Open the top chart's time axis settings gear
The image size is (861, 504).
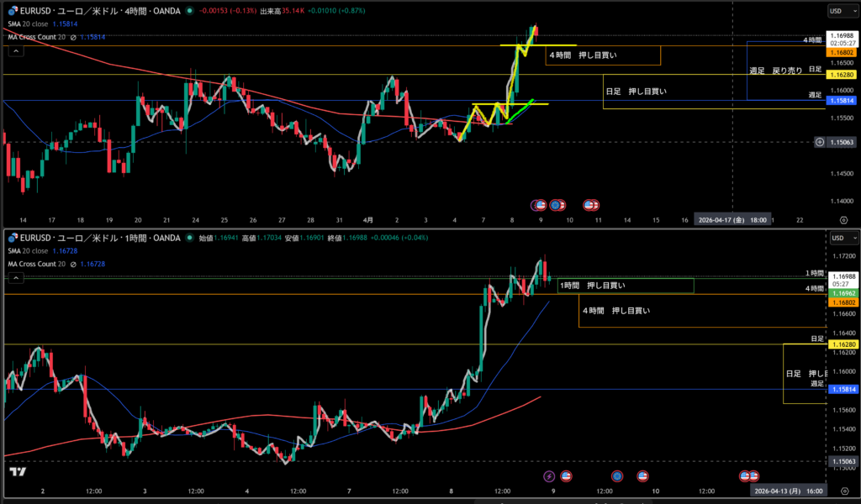click(x=843, y=219)
